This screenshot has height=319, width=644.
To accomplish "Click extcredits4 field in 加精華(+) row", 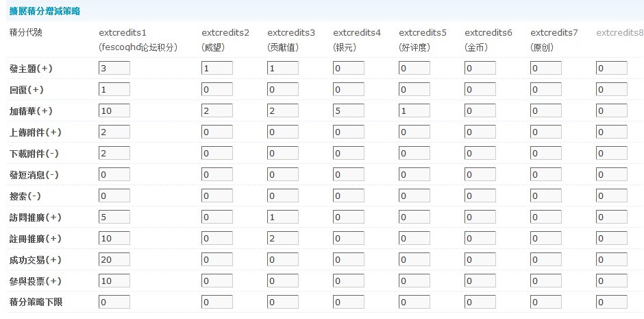I will tap(348, 111).
